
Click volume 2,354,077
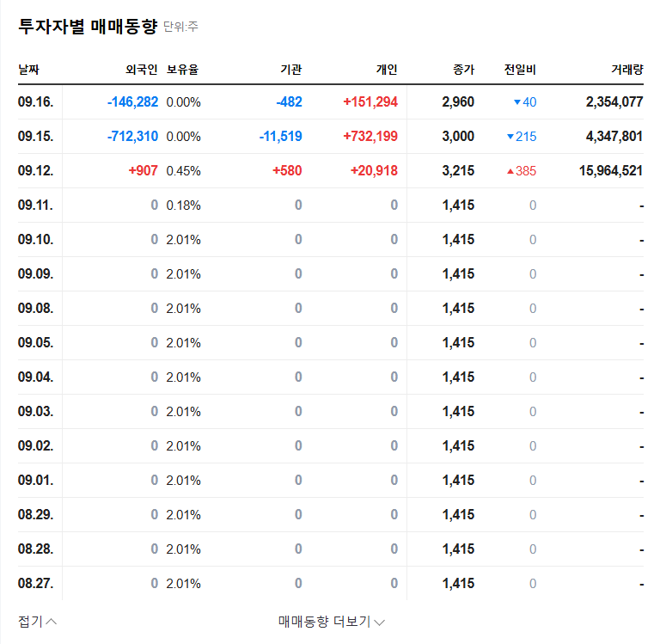coord(614,102)
